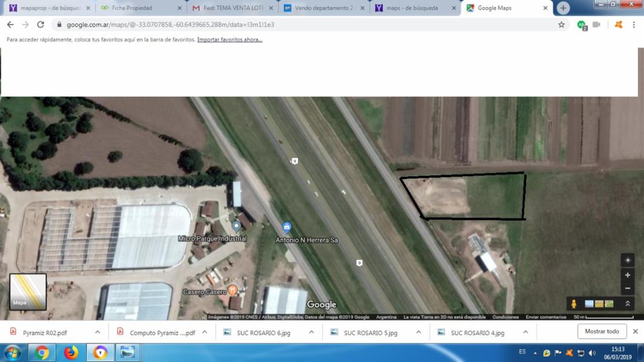This screenshot has width=644, height=362.
Task: Close the mapaprop search tab
Action: [x=88, y=8]
